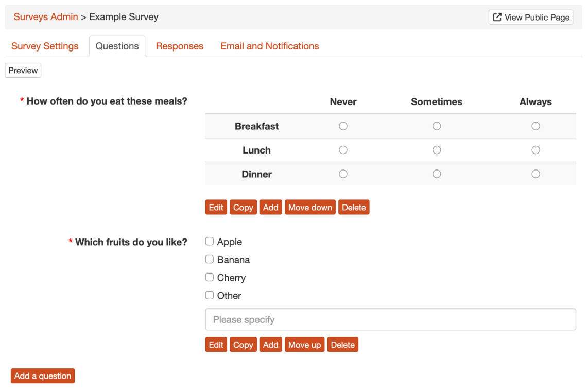587x392 pixels.
Task: Click the Preview button
Action: pos(23,71)
